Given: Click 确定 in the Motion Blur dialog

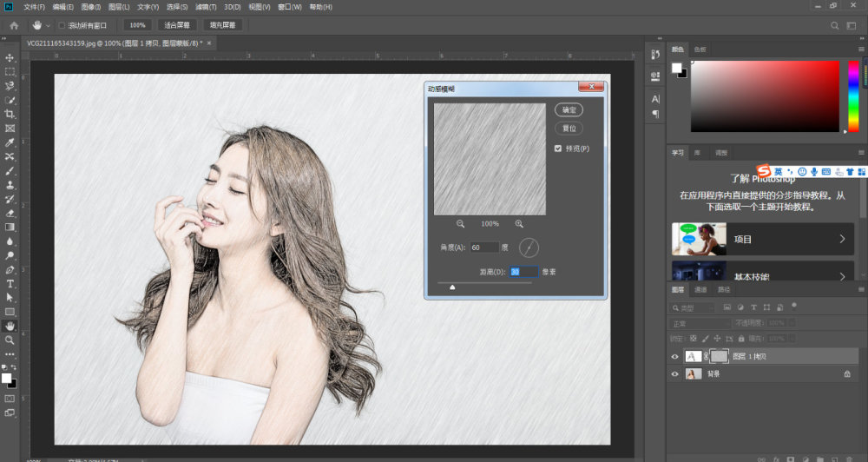Looking at the screenshot, I should pyautogui.click(x=569, y=109).
